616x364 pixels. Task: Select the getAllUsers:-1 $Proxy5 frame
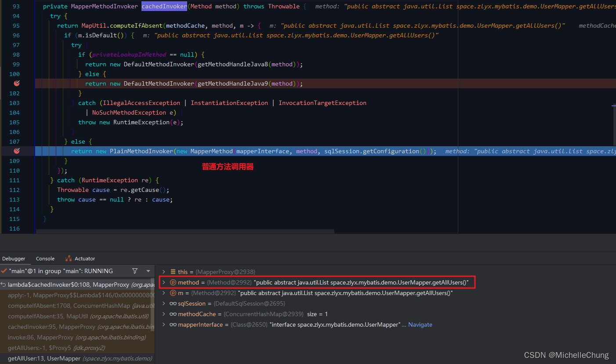click(77, 348)
